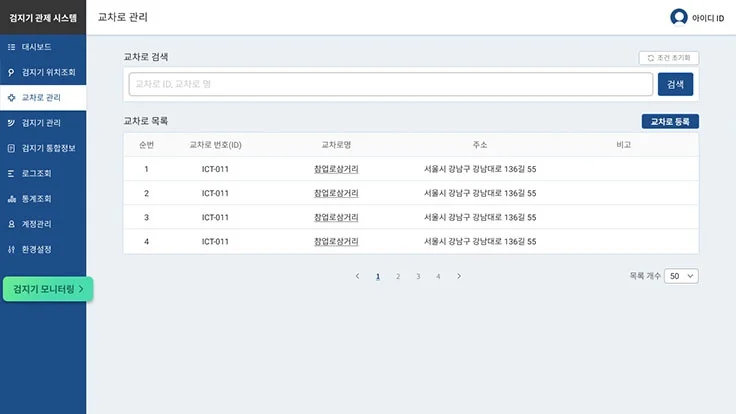Select page 3 in pagination
Image resolution: width=736 pixels, height=414 pixels.
point(418,276)
